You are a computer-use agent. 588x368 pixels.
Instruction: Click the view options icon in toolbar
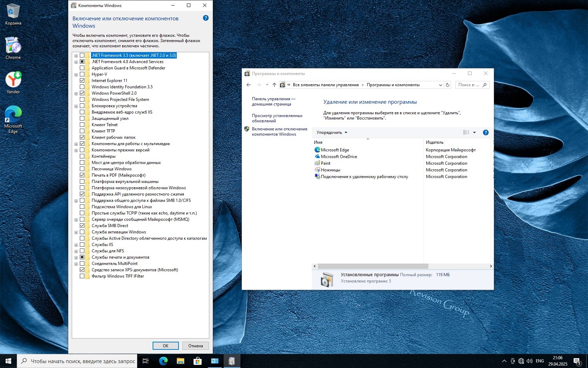point(466,132)
